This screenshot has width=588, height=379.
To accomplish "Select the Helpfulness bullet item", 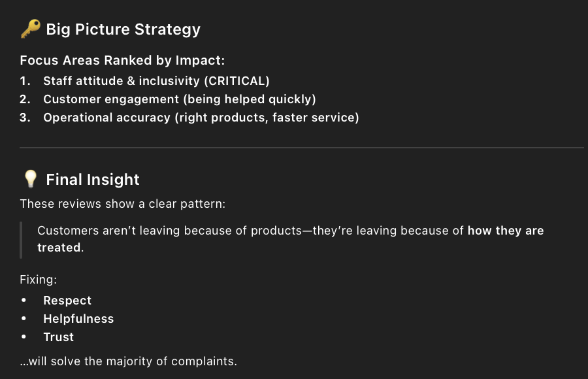I will 78,319.
